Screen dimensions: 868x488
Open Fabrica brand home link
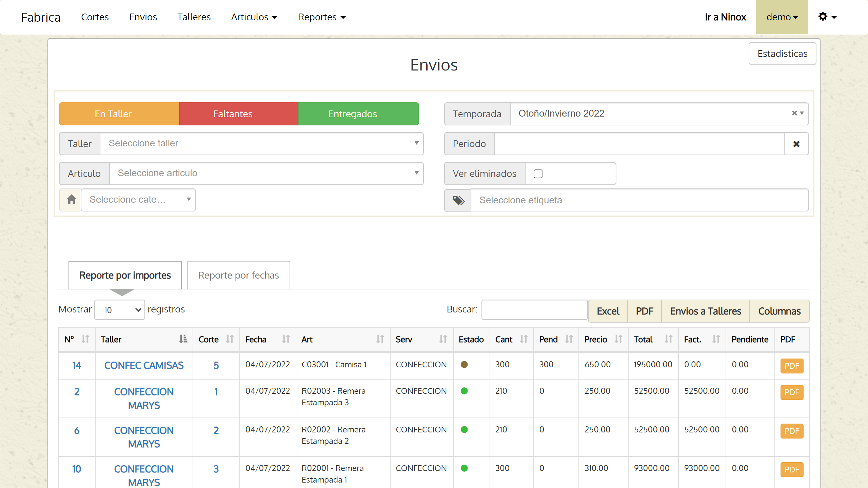tap(41, 17)
